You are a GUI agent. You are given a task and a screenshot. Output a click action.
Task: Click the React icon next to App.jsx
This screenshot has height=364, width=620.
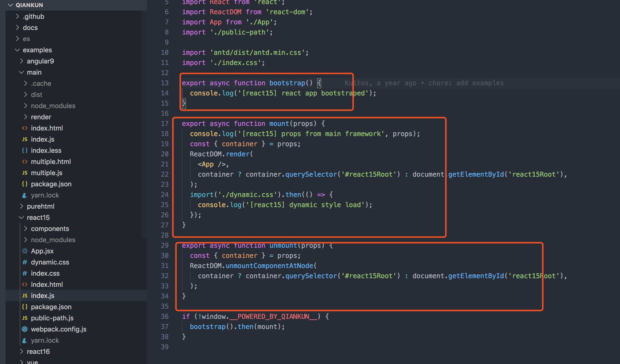[25, 251]
